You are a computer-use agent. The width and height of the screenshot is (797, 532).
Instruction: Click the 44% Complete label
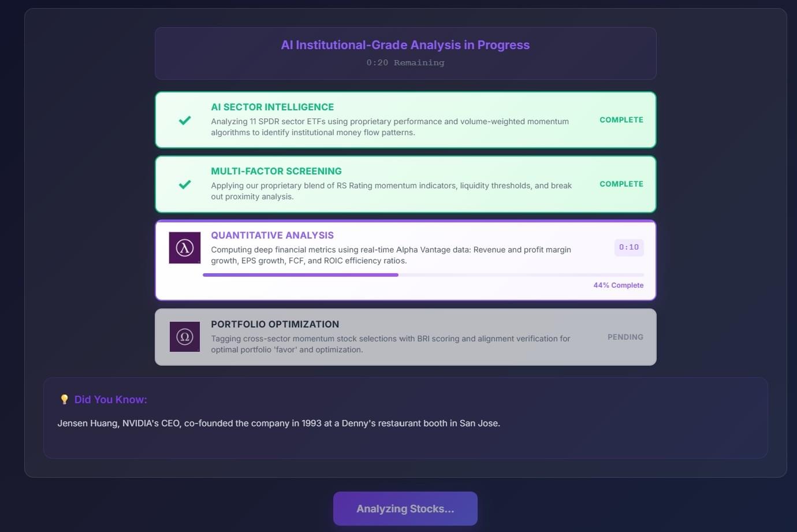pos(618,285)
